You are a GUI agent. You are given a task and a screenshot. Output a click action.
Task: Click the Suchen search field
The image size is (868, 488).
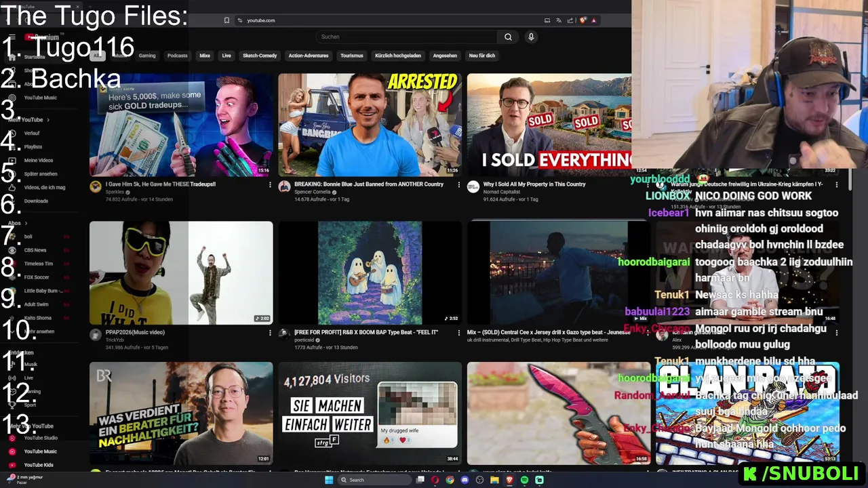(407, 37)
